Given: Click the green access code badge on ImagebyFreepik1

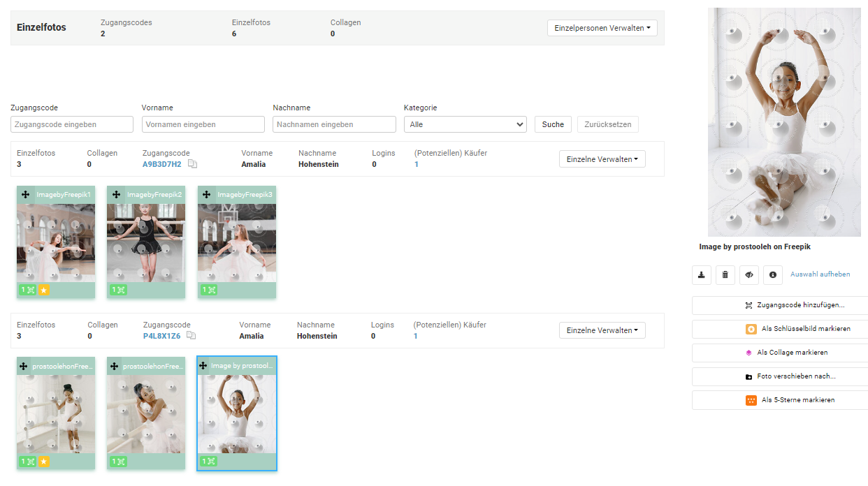Looking at the screenshot, I should [x=27, y=290].
